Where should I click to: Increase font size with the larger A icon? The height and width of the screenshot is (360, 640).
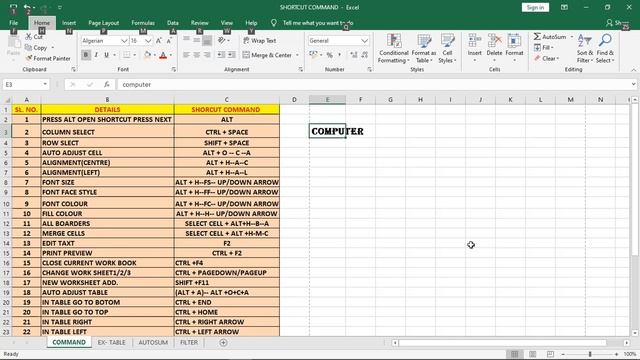(x=159, y=40)
